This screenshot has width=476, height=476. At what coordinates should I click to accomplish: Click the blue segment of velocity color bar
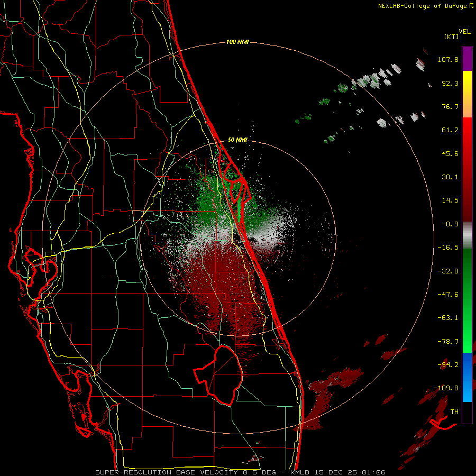(467, 377)
